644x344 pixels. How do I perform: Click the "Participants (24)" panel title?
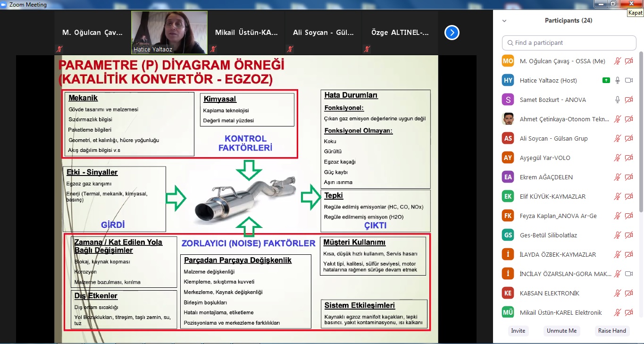point(569,21)
